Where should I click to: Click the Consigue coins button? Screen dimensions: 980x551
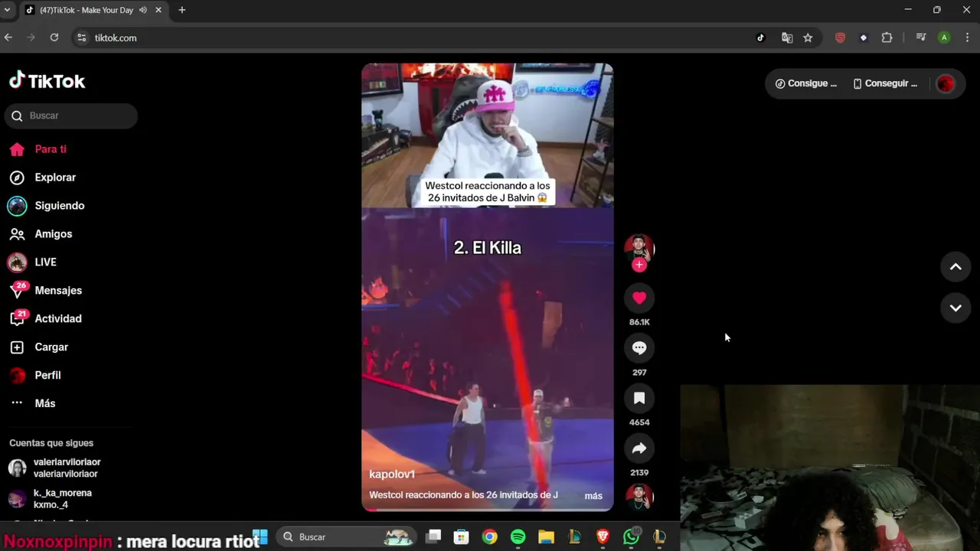click(805, 83)
